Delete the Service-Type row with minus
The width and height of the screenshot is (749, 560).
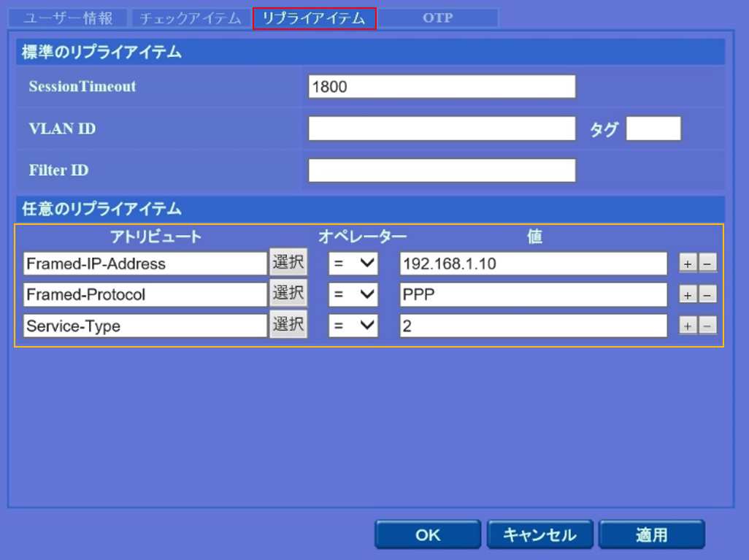(707, 326)
